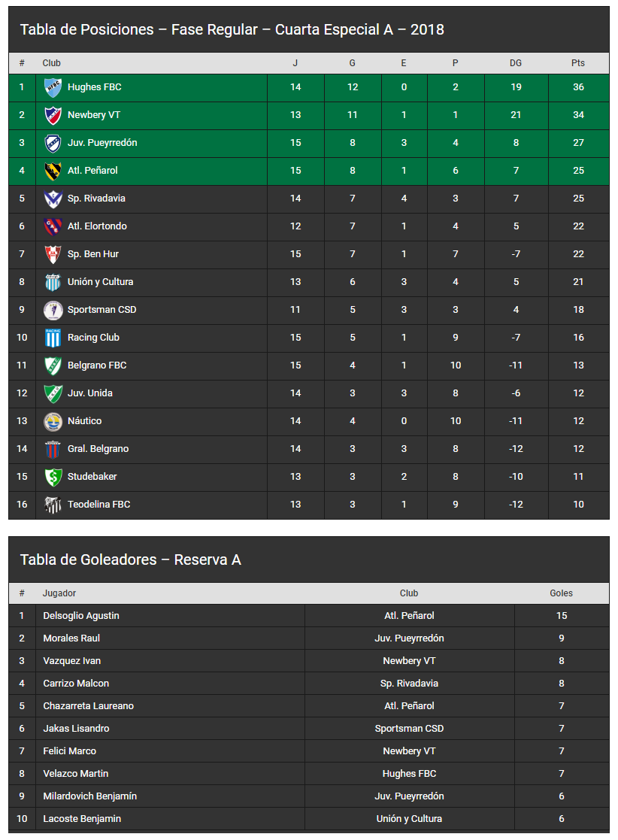Click Belgrano FBC team name
The height and width of the screenshot is (840, 618).
coord(97,366)
